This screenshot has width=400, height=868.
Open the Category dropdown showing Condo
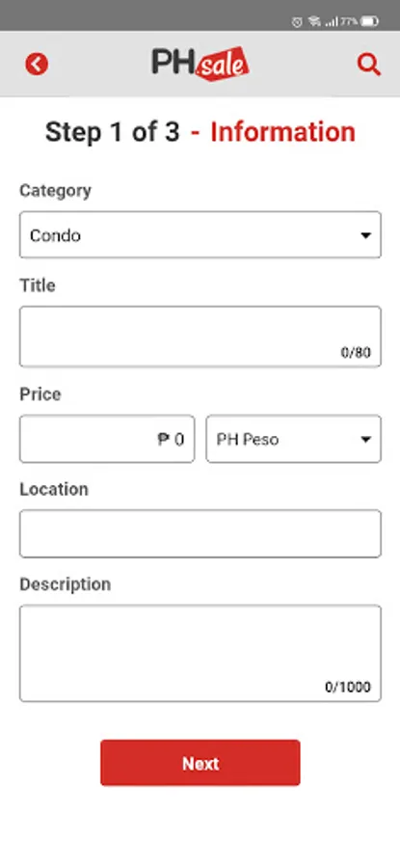click(x=200, y=234)
